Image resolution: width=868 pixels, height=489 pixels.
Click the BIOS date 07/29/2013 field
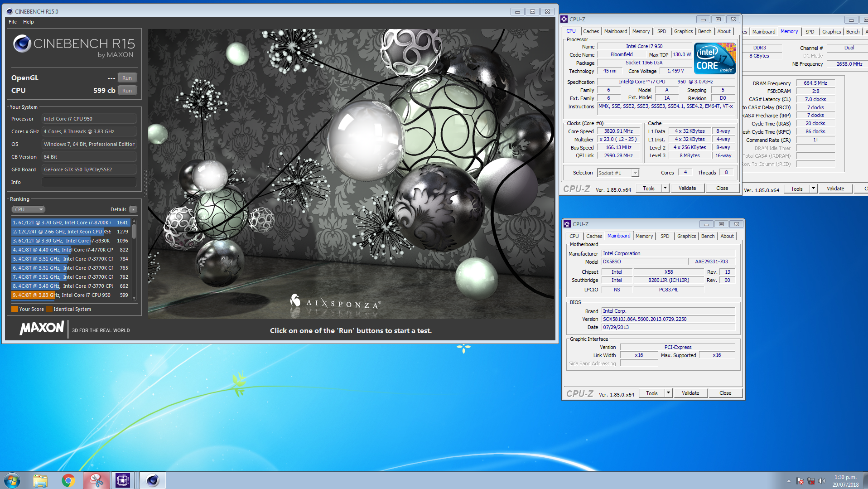668,327
